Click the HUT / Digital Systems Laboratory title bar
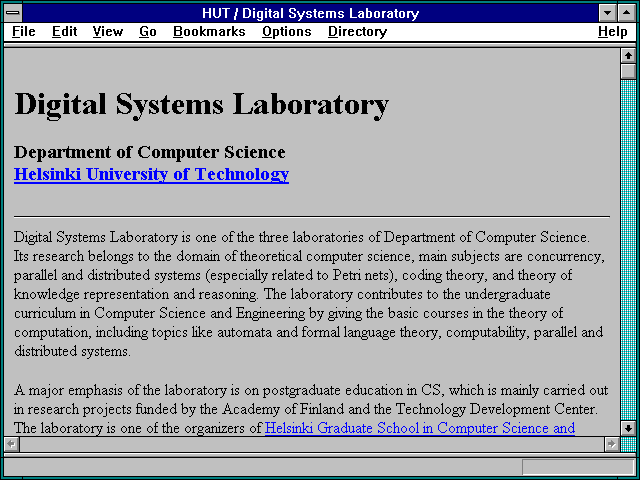 311,13
